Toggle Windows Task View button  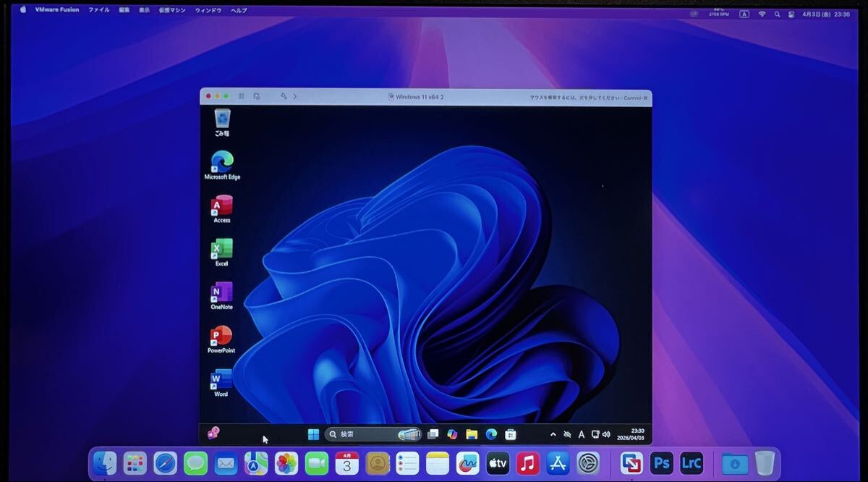pos(433,434)
